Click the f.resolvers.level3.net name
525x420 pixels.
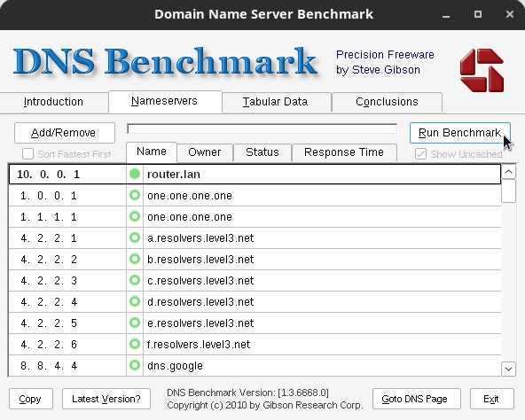tap(199, 345)
